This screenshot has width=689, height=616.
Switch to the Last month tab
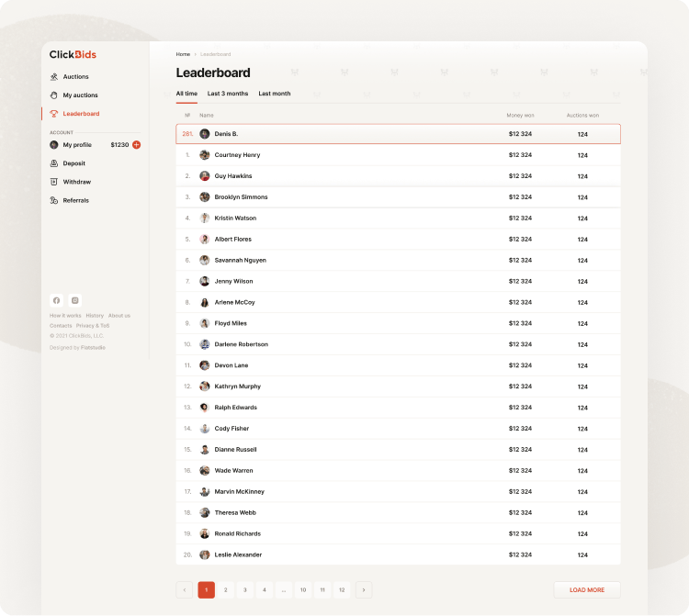pyautogui.click(x=274, y=94)
